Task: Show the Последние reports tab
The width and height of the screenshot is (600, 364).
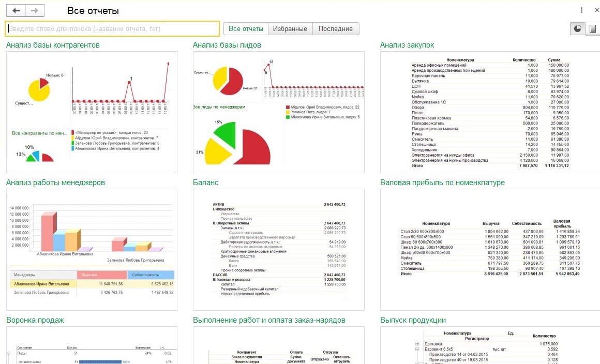Action: pyautogui.click(x=335, y=29)
